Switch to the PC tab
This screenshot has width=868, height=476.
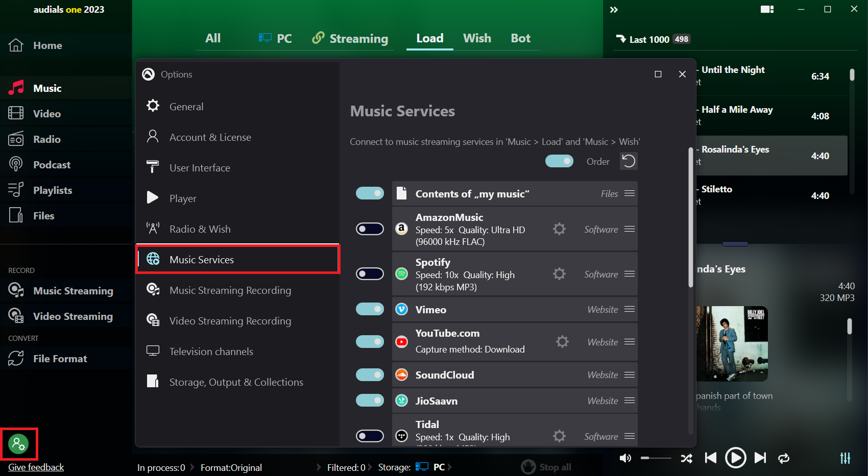[275, 38]
